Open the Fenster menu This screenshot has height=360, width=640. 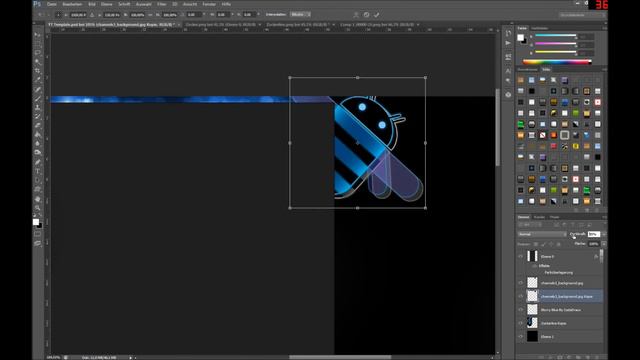point(209,4)
